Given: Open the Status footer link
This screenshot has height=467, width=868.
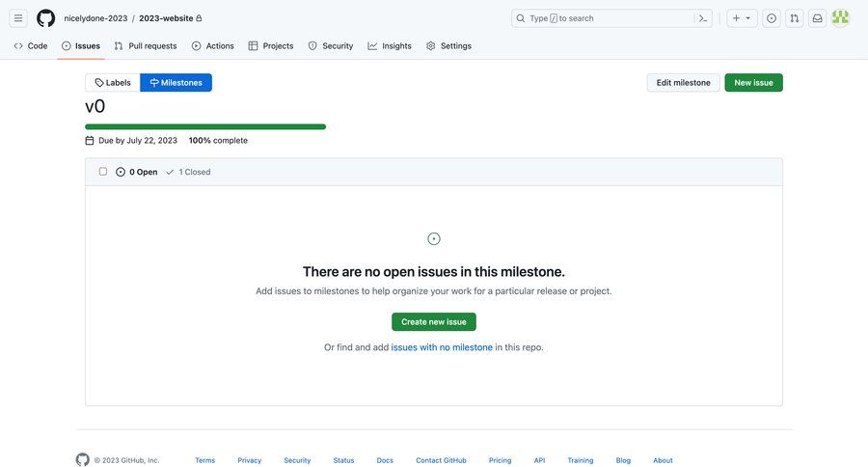Looking at the screenshot, I should coord(343,460).
